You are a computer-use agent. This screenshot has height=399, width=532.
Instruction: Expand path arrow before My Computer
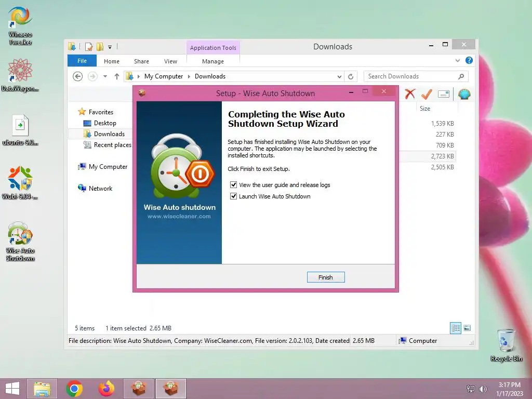point(138,77)
